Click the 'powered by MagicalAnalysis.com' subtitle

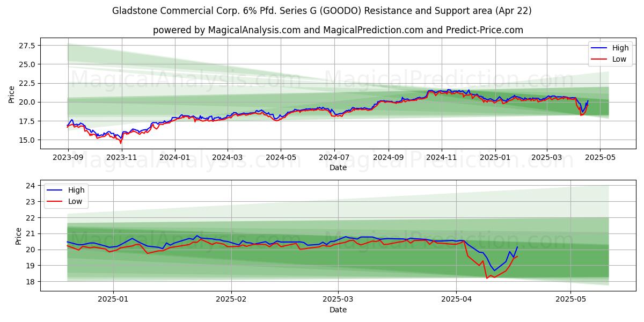coord(338,30)
